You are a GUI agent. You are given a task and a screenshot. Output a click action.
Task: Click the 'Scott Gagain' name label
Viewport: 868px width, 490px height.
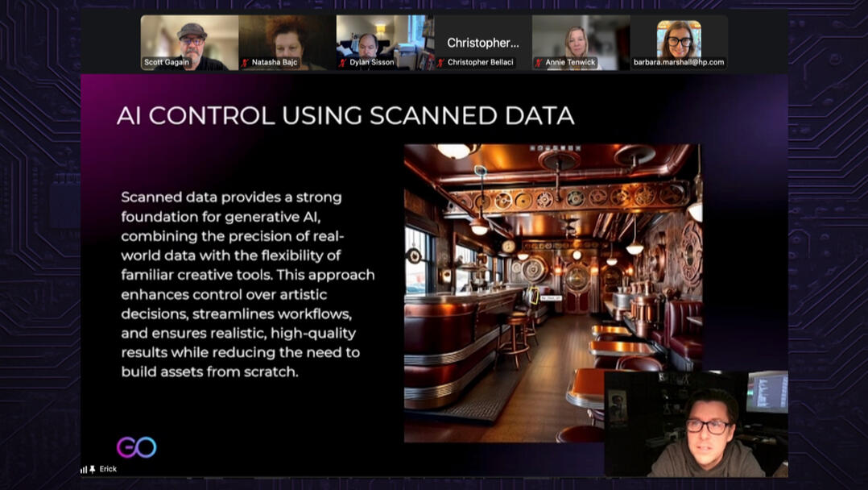pos(167,62)
